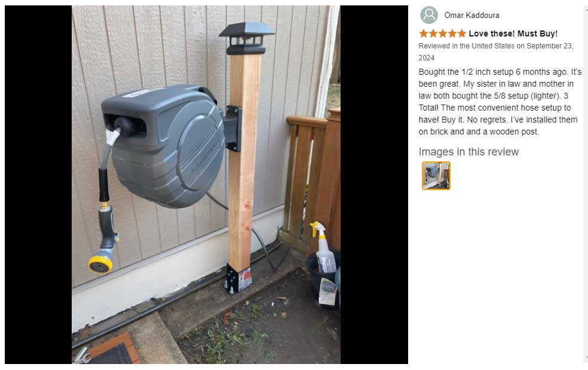Open reviewer name Omar Kaddoura
Viewport: 588px width, 370px height.
coord(471,15)
